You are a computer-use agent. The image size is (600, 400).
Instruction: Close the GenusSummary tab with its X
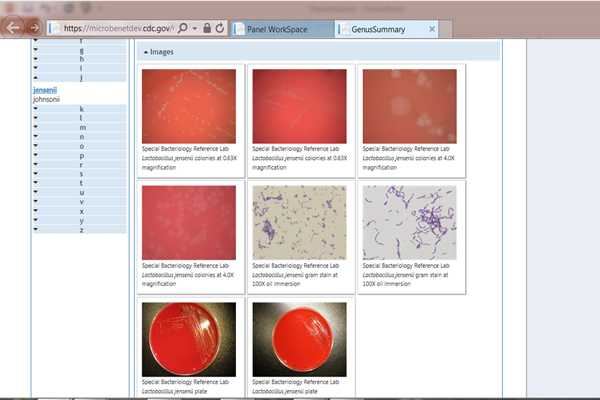tap(432, 29)
